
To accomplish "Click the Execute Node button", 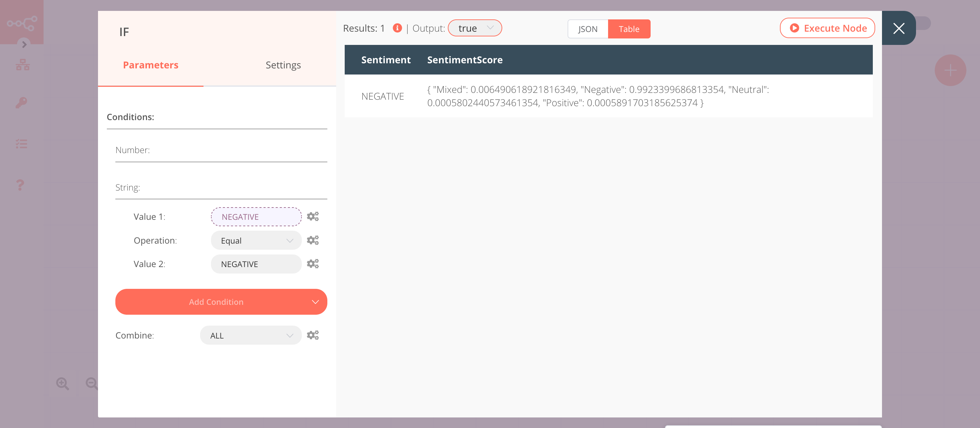I will click(x=828, y=28).
